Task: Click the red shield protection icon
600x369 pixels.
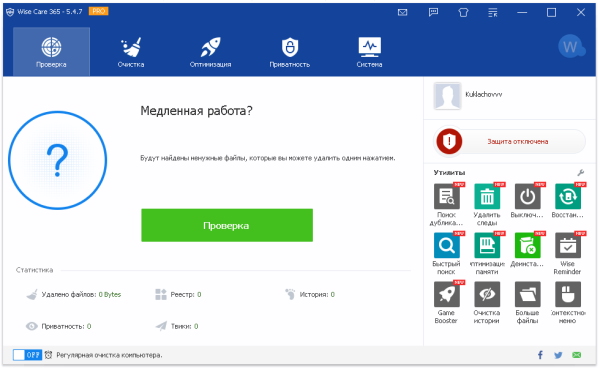Action: 449,141
